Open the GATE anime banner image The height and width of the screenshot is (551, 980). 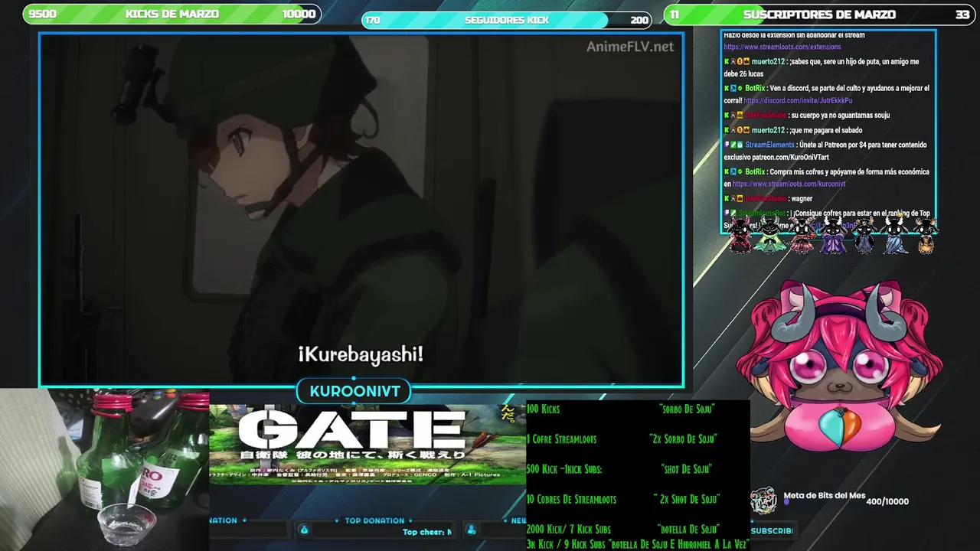pyautogui.click(x=367, y=444)
